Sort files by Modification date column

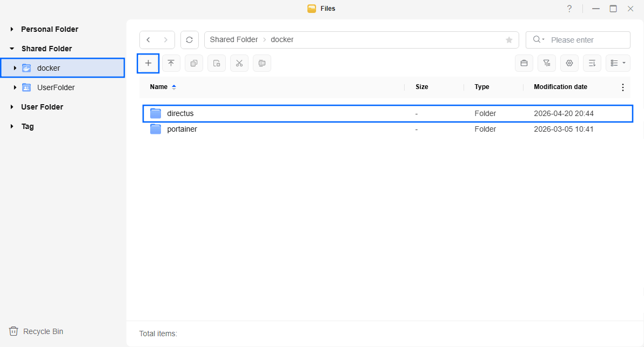click(560, 87)
